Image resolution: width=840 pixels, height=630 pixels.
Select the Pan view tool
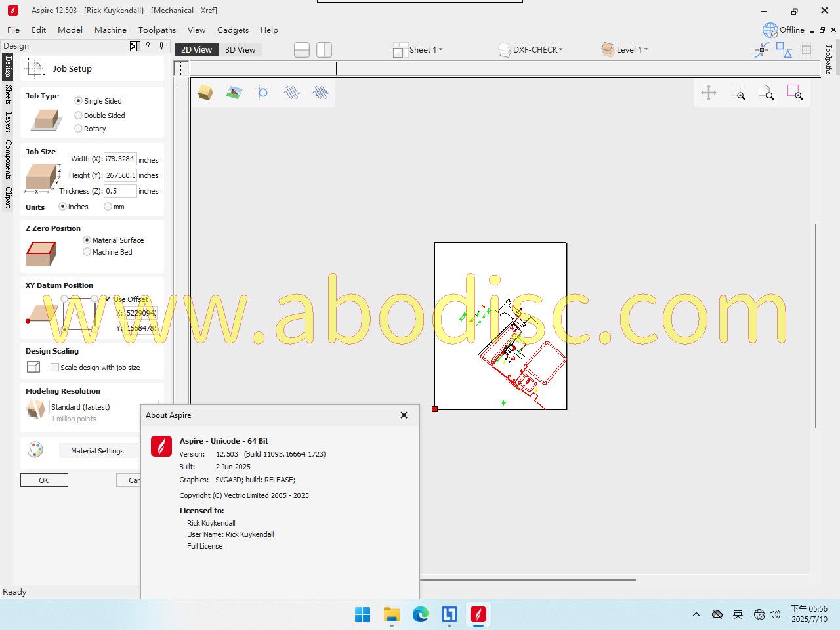tap(709, 93)
